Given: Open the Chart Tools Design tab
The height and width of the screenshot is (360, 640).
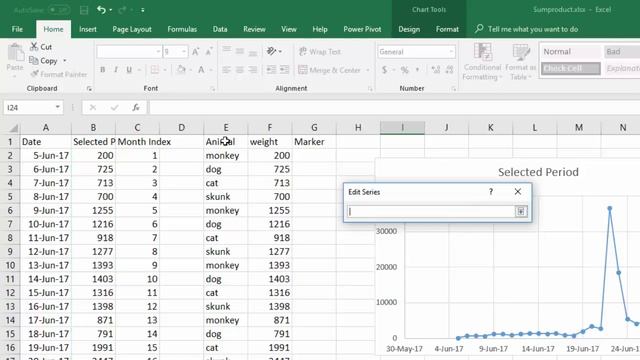Looking at the screenshot, I should pos(409,29).
